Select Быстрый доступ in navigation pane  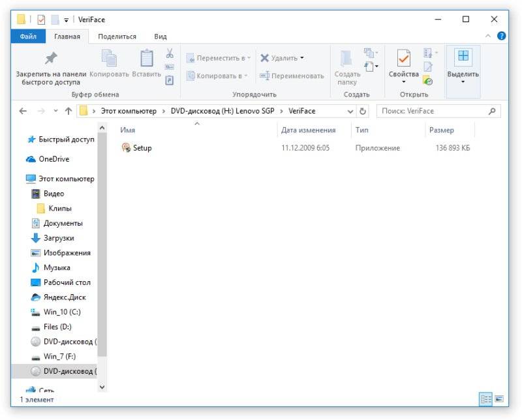[x=61, y=140]
